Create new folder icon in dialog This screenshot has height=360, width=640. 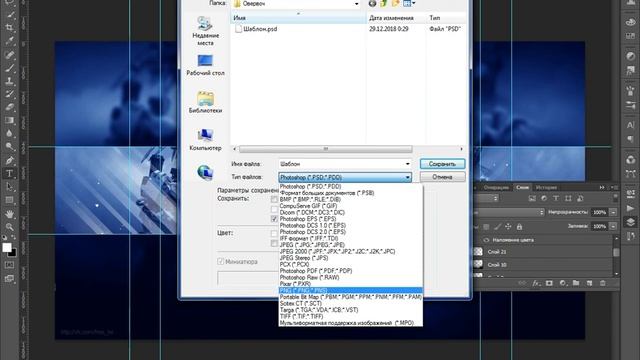395,4
